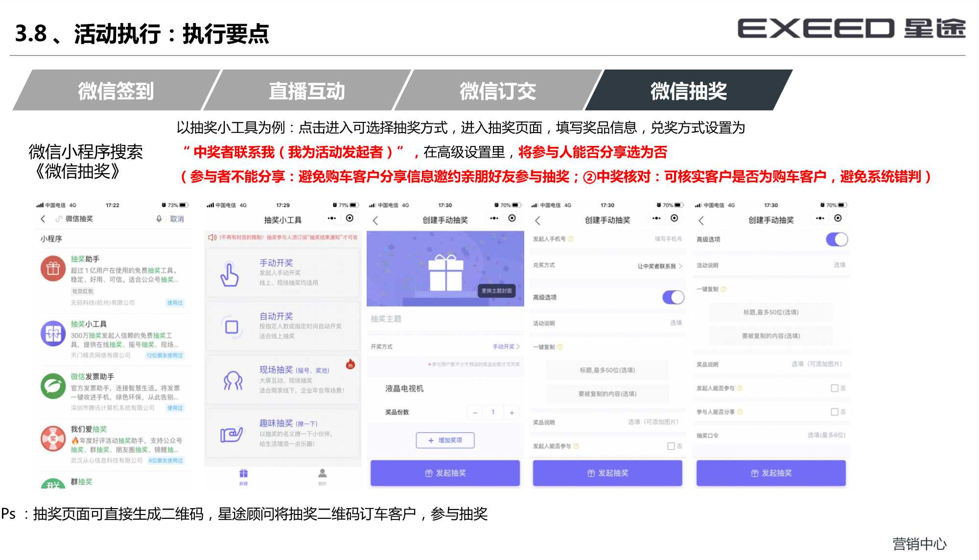Tap the help icon next to 参与人能否分享
979x560 pixels.
click(740, 412)
